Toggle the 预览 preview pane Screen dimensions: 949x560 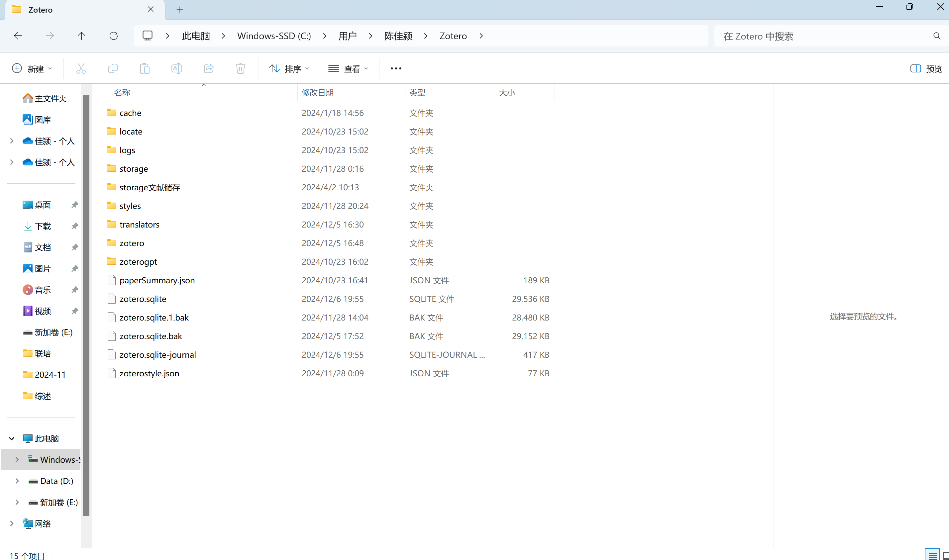[926, 69]
